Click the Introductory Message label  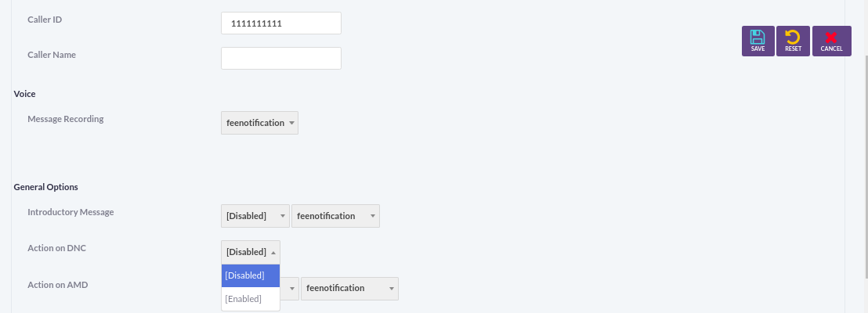click(71, 212)
